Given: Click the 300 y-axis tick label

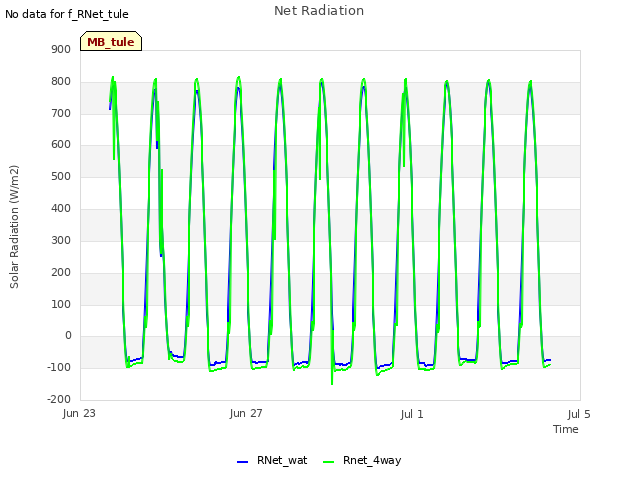Looking at the screenshot, I should [x=61, y=240].
